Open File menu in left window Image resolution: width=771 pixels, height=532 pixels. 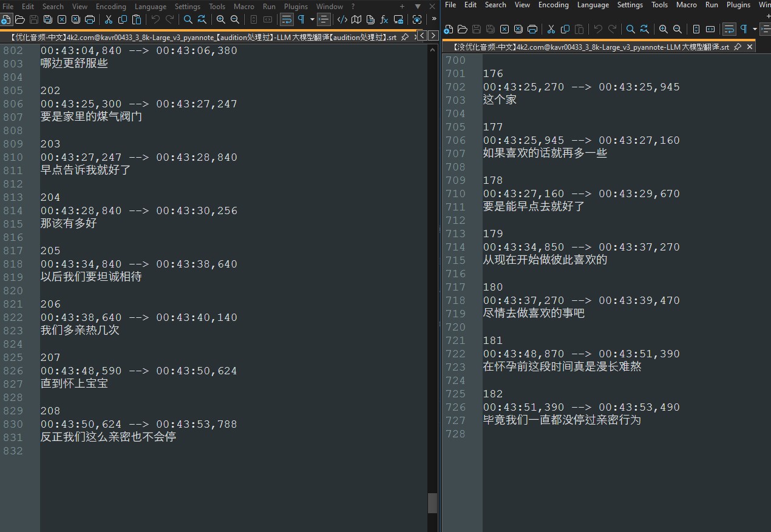coord(8,7)
